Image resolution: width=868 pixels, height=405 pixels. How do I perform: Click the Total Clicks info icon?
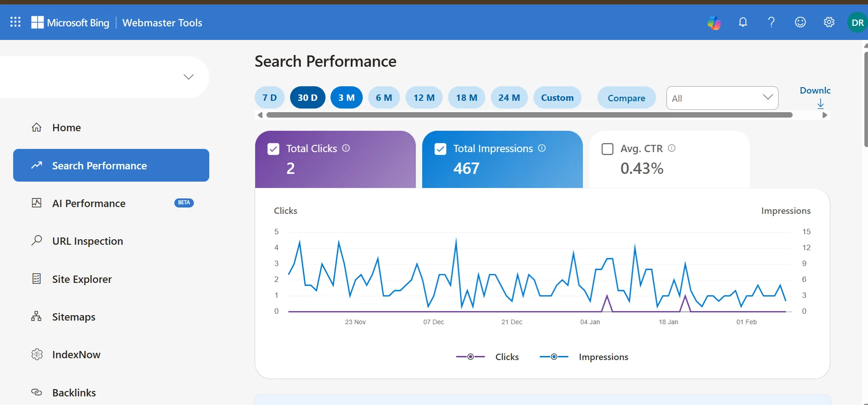click(346, 148)
